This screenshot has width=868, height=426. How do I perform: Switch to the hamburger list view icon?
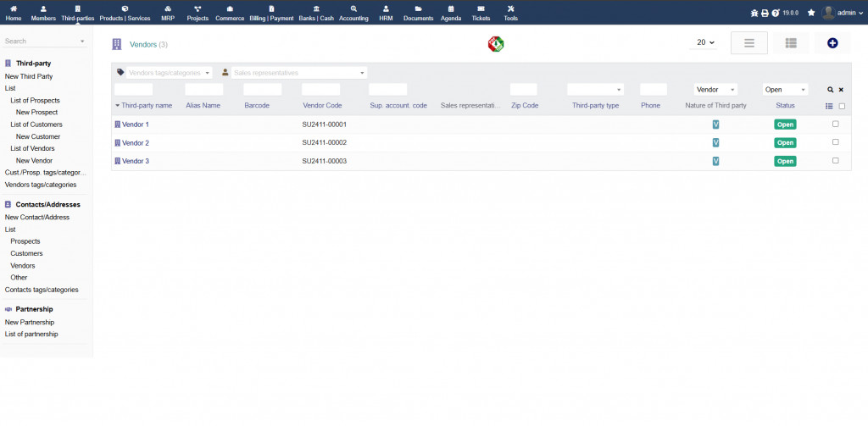tap(748, 43)
